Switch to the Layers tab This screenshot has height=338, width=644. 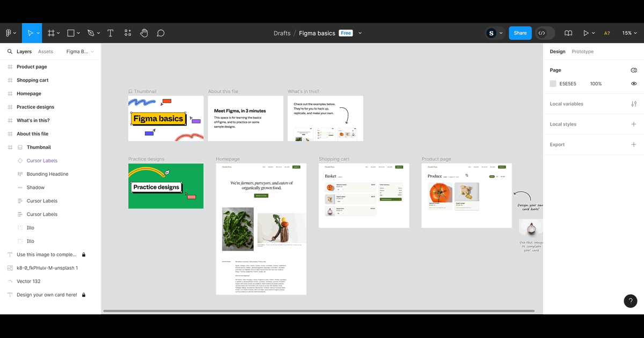coord(24,52)
